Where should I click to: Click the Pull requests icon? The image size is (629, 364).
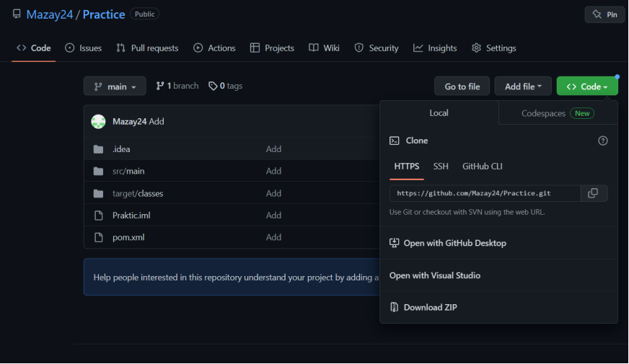[120, 48]
